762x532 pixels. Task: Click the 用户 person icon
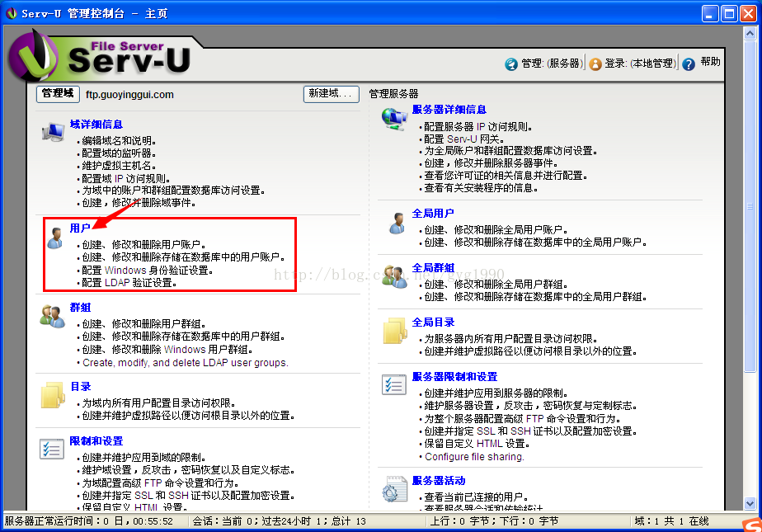[55, 238]
